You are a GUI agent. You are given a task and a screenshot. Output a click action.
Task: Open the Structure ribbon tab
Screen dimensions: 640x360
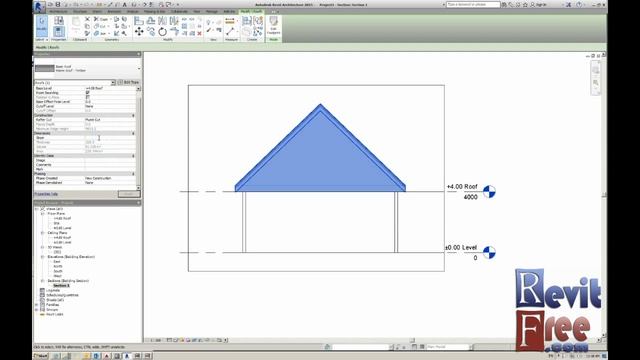[80, 11]
